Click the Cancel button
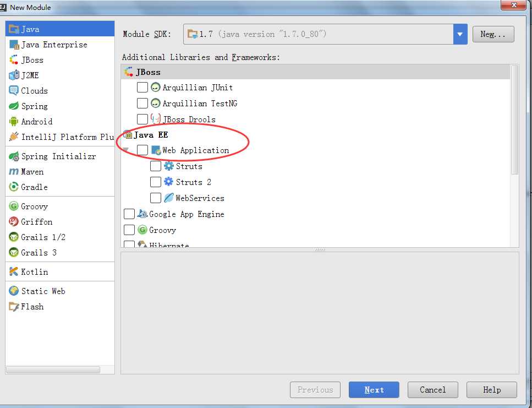The image size is (532, 408). point(433,390)
